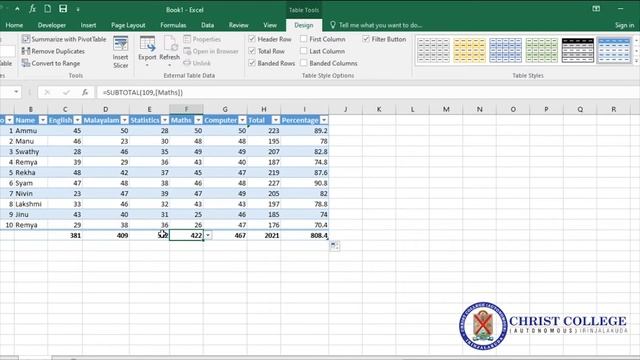Open the Formulas tab

[173, 25]
